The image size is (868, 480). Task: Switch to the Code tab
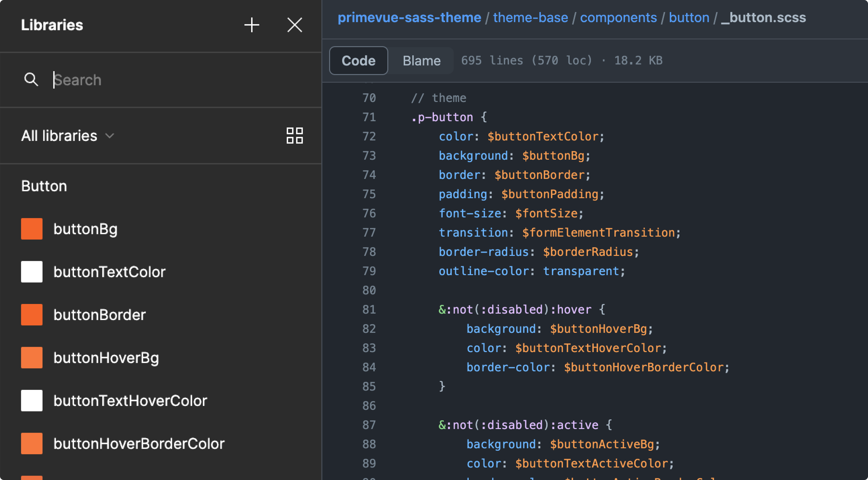(x=358, y=61)
